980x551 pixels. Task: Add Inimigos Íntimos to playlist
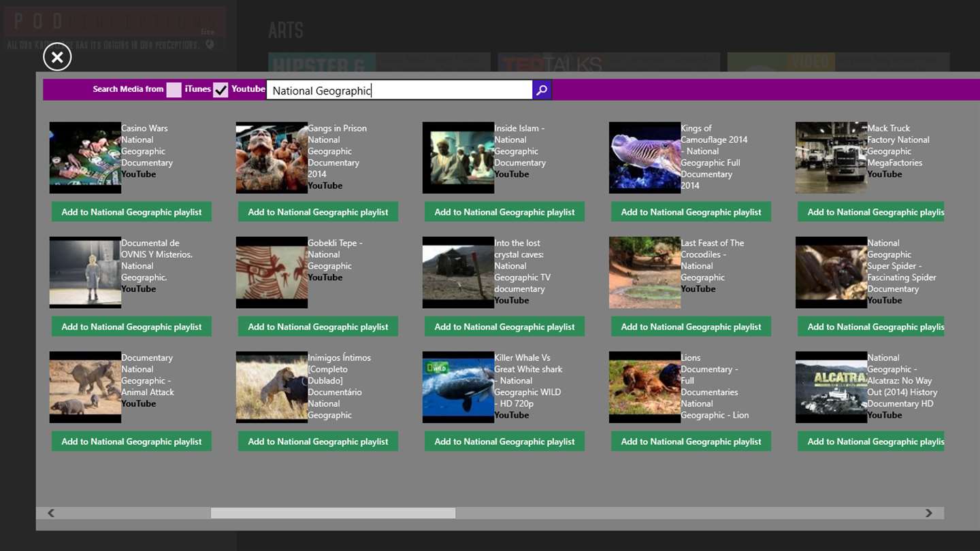click(x=318, y=441)
